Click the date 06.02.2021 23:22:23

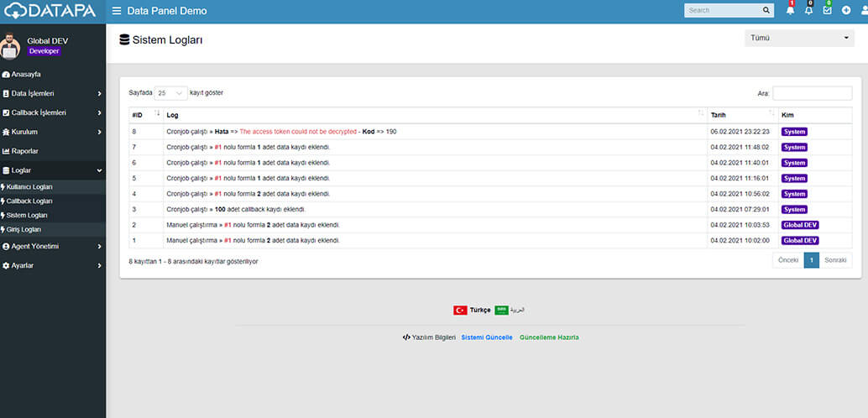[x=740, y=132]
